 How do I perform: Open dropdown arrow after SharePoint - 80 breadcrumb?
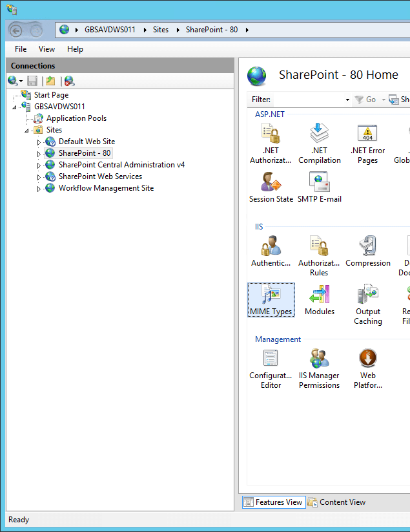[x=247, y=30]
